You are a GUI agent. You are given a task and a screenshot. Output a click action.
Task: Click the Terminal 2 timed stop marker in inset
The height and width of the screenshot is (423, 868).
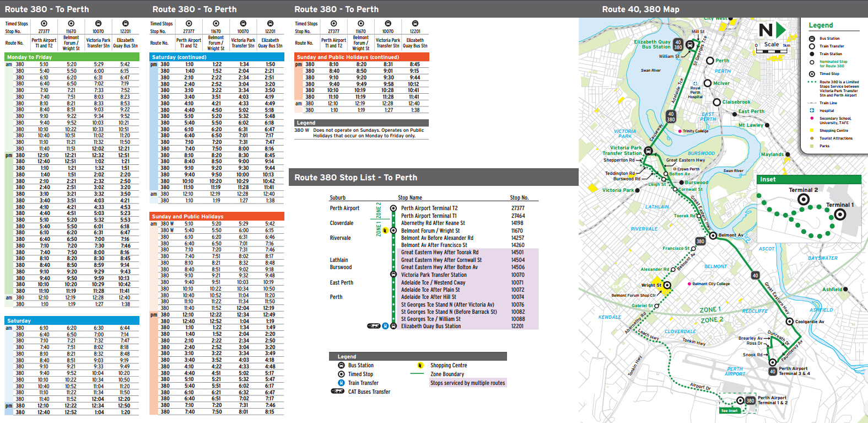804,200
